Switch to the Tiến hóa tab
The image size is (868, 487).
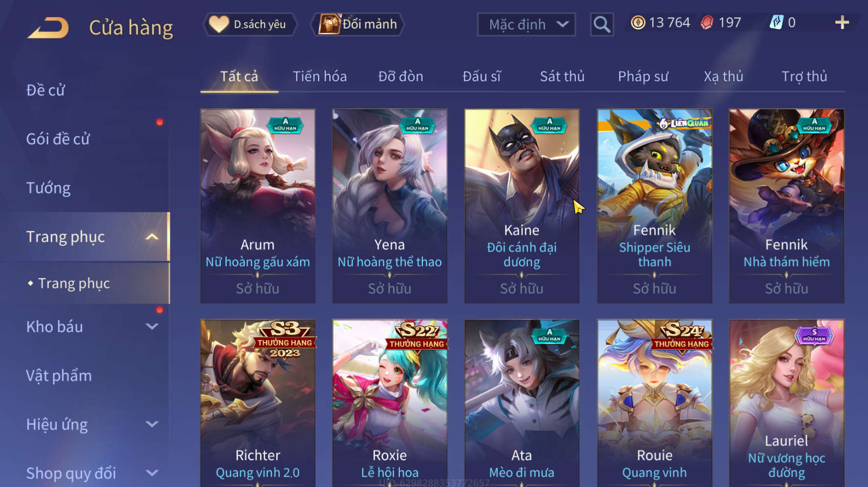tap(319, 77)
